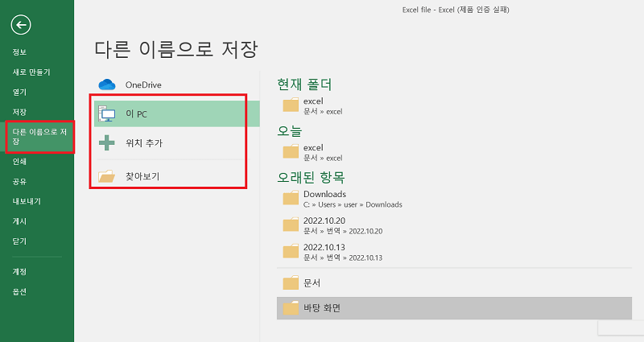Select the 이 PC location label
The width and height of the screenshot is (644, 342).
136,113
